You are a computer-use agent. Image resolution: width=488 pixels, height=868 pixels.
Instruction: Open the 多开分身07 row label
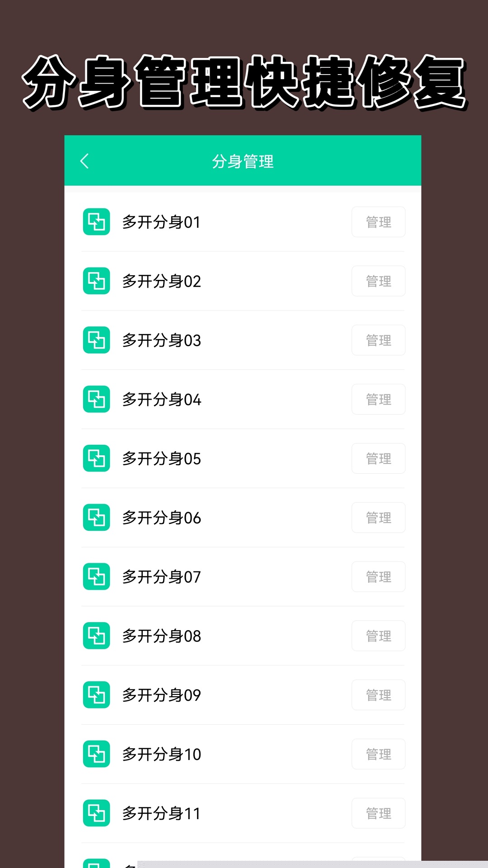pyautogui.click(x=161, y=577)
